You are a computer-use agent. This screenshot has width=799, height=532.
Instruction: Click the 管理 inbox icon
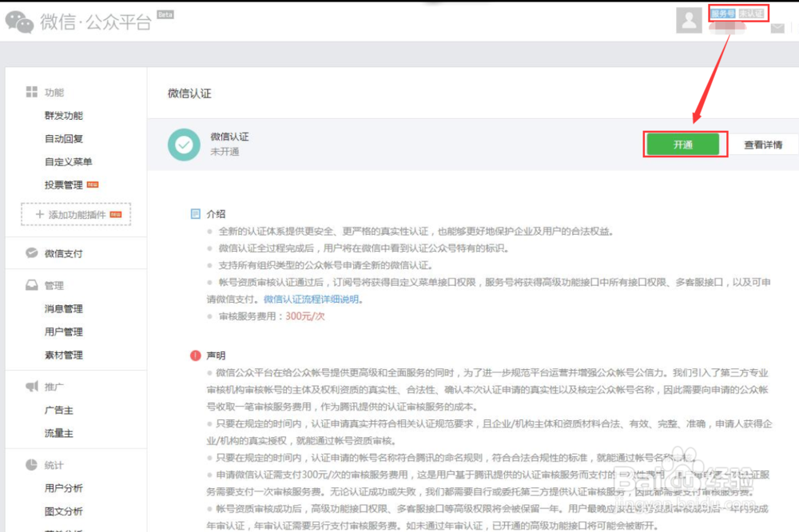pyautogui.click(x=32, y=285)
